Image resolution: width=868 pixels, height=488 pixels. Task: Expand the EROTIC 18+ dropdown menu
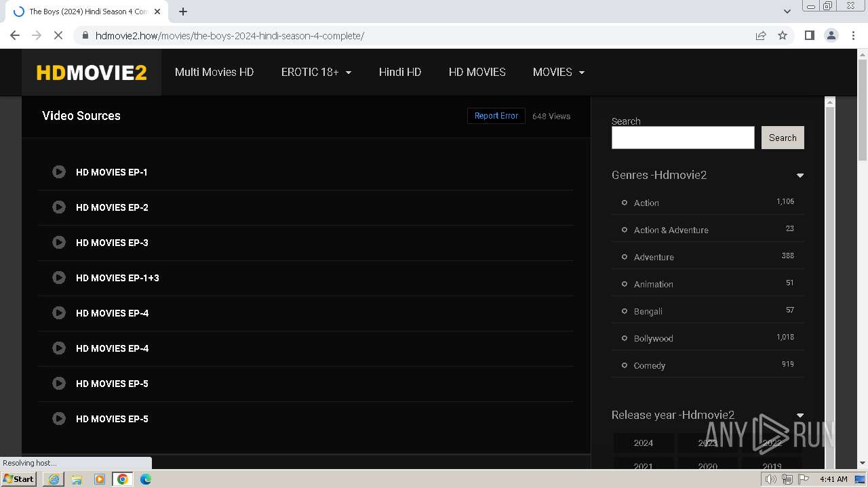pos(316,72)
